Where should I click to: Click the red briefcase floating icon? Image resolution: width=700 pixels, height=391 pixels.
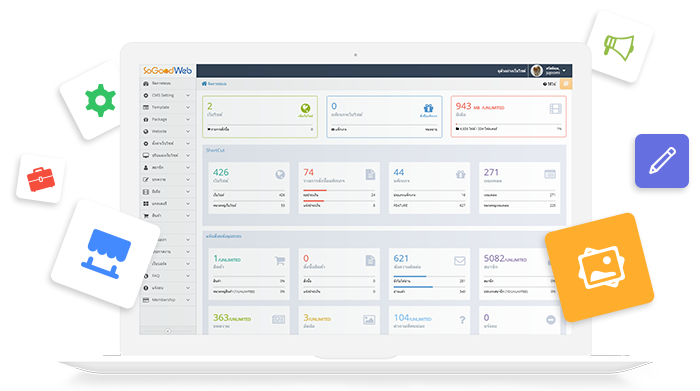[x=41, y=178]
